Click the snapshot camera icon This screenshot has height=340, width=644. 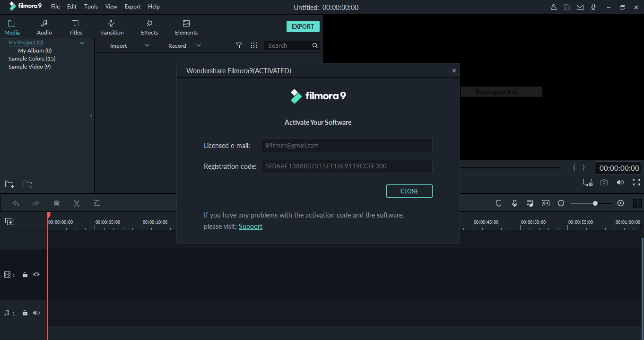(x=604, y=183)
